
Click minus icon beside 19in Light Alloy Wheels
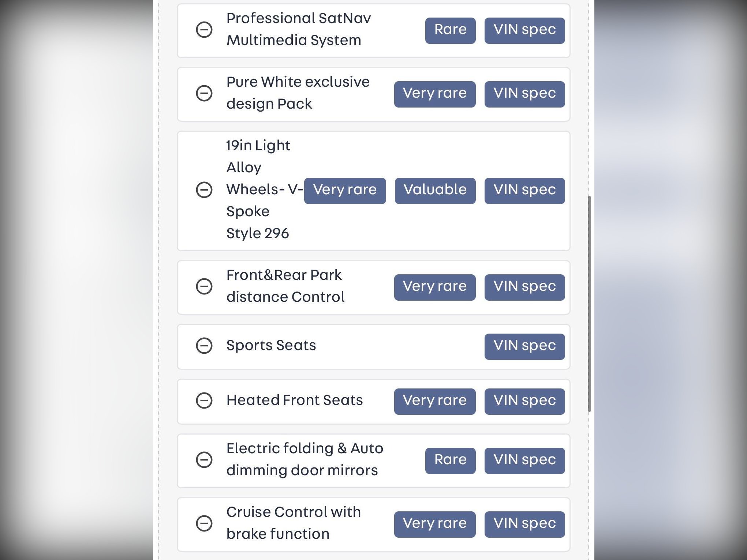tap(204, 190)
